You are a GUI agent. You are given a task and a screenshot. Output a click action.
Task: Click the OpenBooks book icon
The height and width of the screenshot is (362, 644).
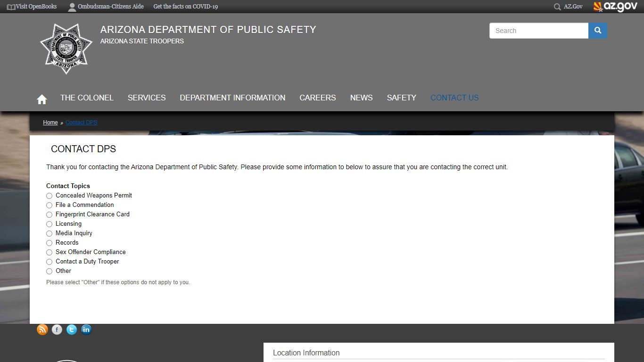tap(11, 7)
